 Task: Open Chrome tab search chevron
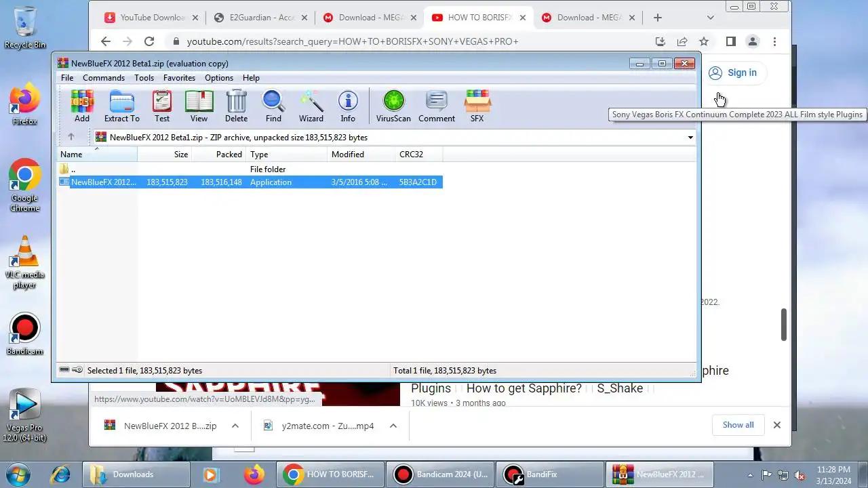710,18
